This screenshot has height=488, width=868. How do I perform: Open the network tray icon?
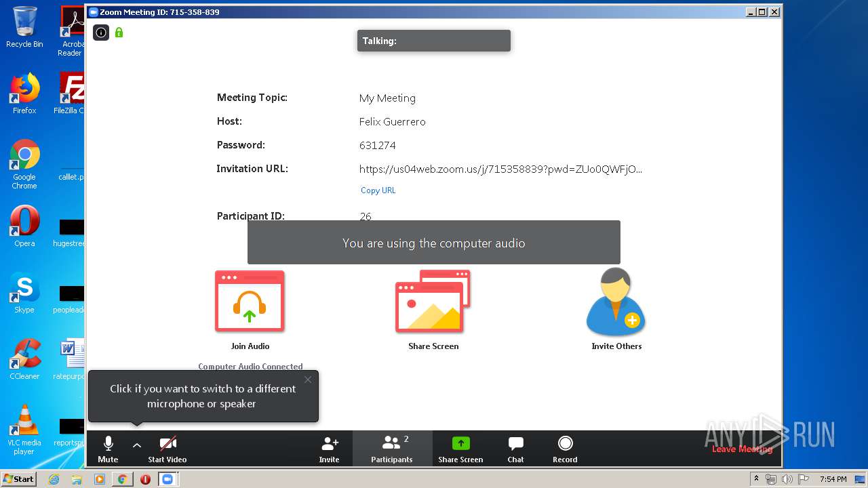pos(771,479)
